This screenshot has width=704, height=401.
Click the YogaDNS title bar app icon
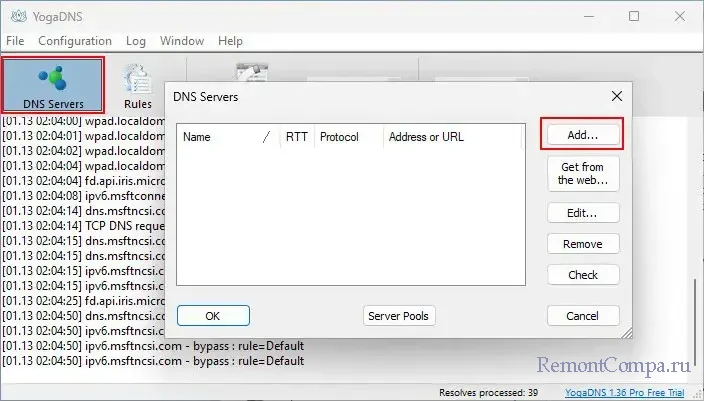[16, 15]
